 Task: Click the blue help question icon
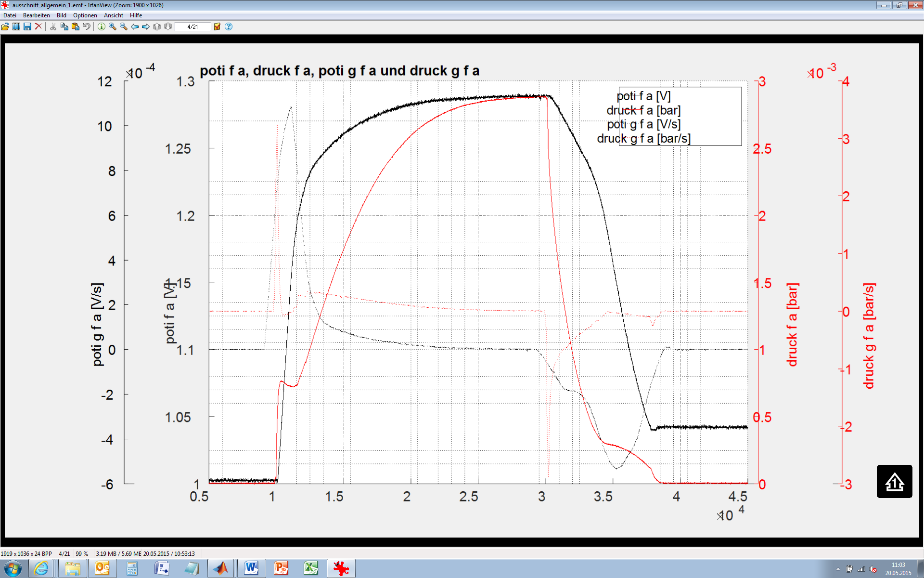[229, 26]
